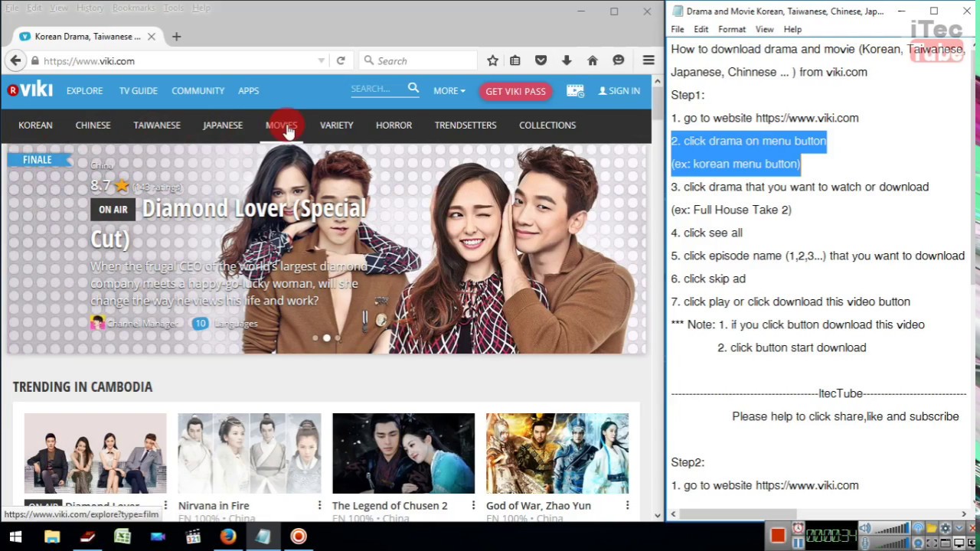This screenshot has width=980, height=551.
Task: Open the COLLECTIONS category
Action: pos(547,125)
